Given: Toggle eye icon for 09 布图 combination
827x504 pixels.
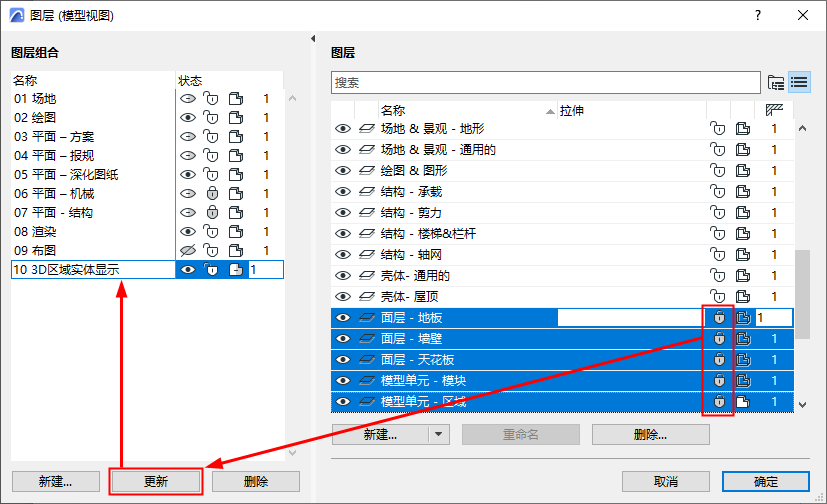Looking at the screenshot, I should tap(188, 250).
